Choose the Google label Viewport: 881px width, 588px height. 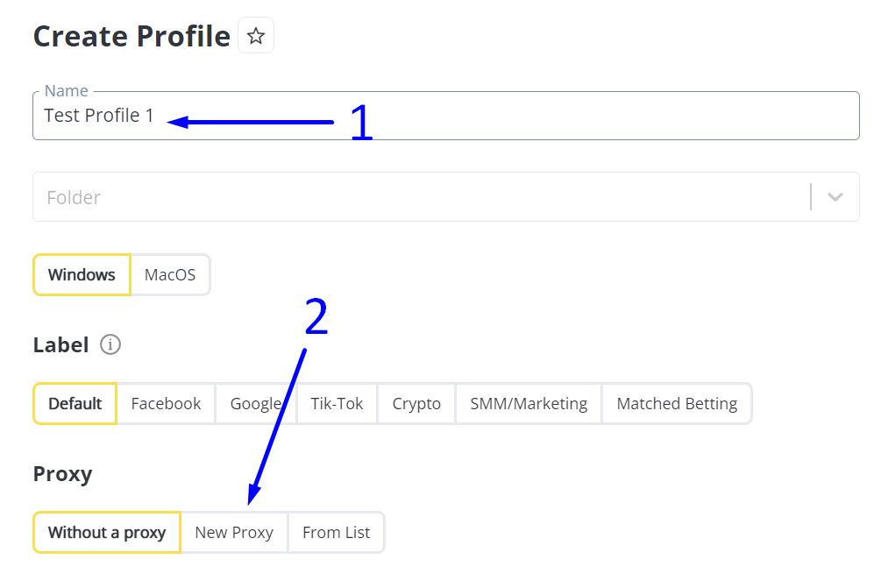point(255,404)
